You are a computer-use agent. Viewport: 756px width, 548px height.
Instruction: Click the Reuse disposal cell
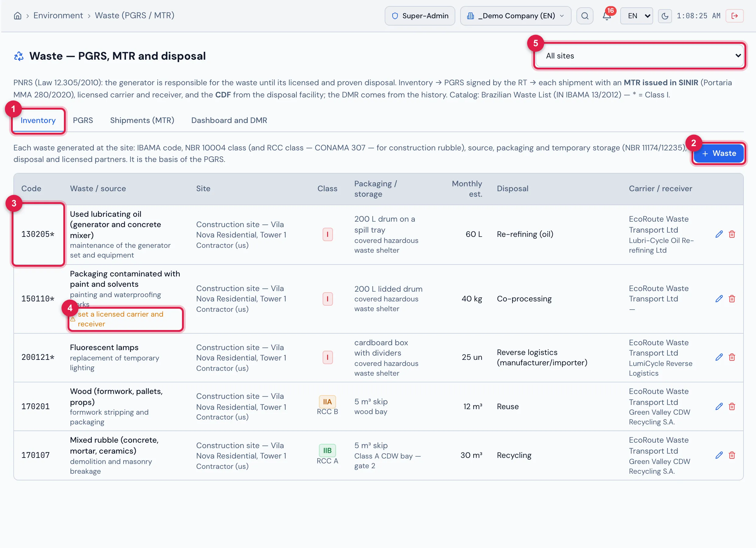click(508, 406)
